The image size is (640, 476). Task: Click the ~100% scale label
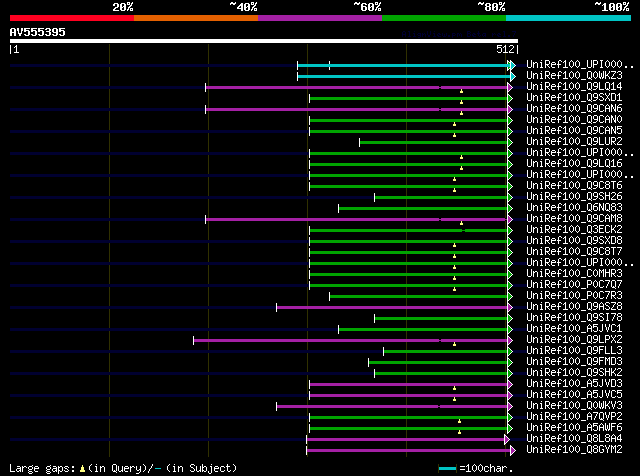612,7
